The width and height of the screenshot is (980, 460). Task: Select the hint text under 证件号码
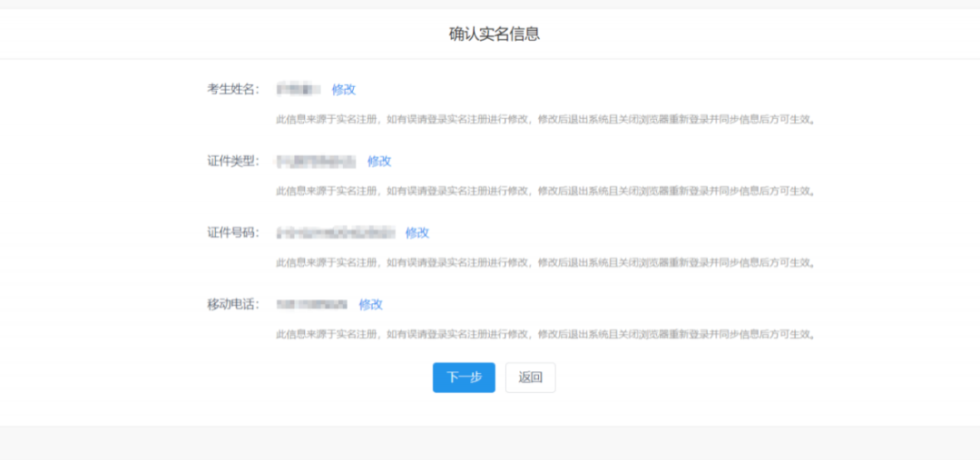tap(544, 262)
